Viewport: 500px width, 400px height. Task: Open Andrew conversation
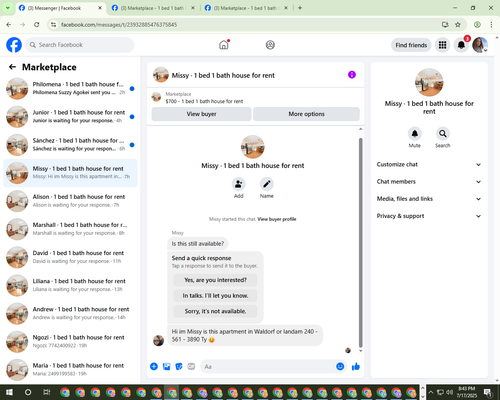click(70, 313)
